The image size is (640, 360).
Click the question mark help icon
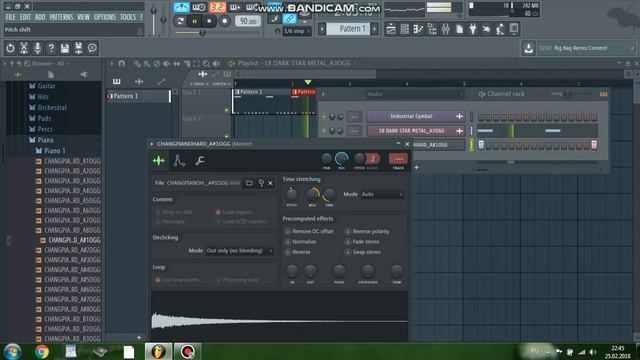(x=51, y=48)
